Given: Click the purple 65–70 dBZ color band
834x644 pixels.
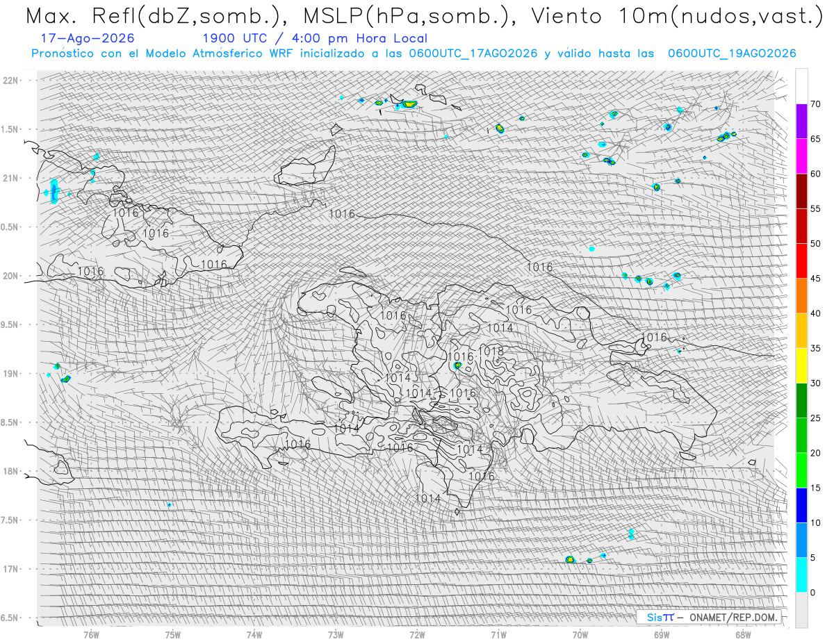Looking at the screenshot, I should click(801, 122).
